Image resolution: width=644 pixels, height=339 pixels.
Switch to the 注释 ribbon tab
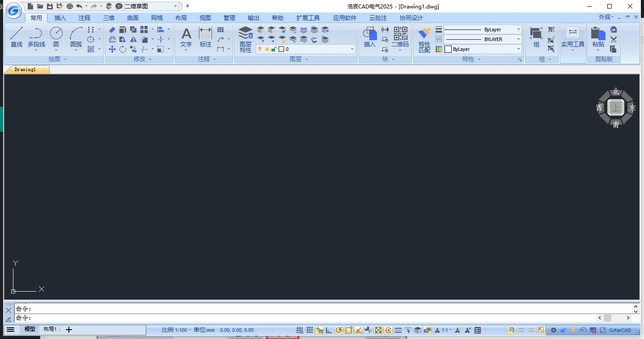[x=84, y=18]
